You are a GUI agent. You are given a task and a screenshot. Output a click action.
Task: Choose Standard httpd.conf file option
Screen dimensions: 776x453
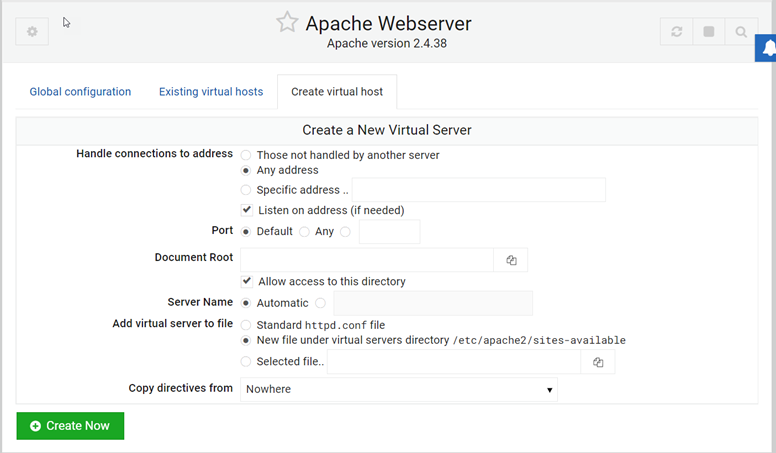tap(246, 325)
